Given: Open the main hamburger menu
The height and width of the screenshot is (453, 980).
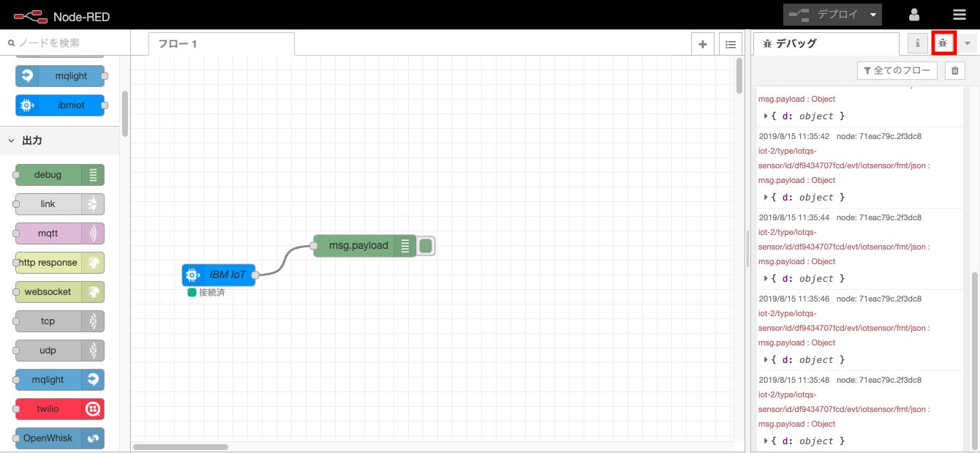Looking at the screenshot, I should [x=960, y=14].
